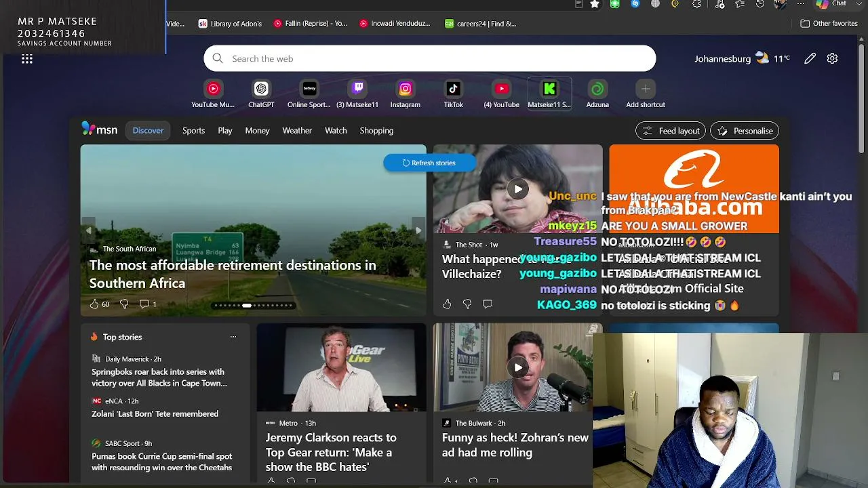868x488 pixels.
Task: Open the browser profile avatar
Action: tap(781, 4)
